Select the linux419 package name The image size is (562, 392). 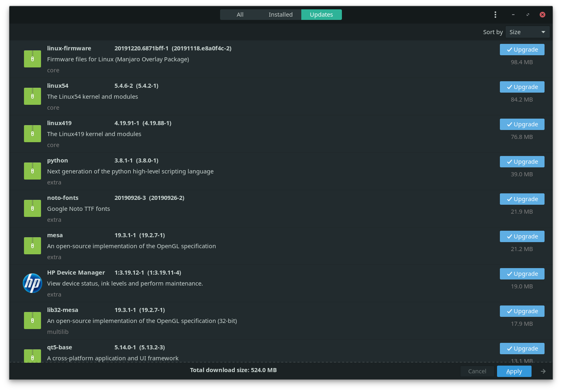59,123
